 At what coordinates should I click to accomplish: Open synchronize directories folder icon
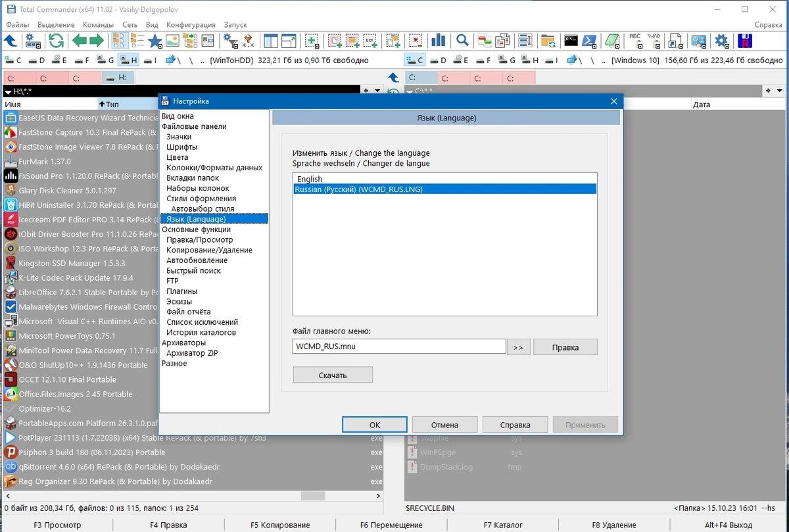[548, 41]
